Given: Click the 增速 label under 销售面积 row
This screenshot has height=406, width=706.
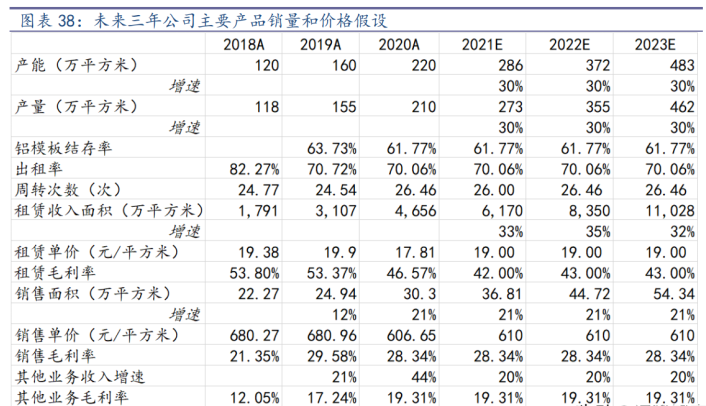Looking at the screenshot, I should pyautogui.click(x=185, y=314).
